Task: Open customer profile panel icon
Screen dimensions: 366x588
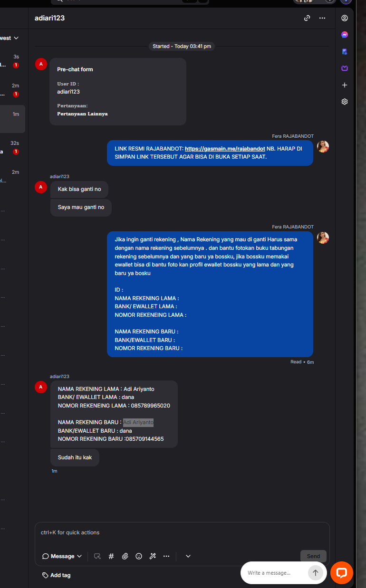Action: (345, 18)
